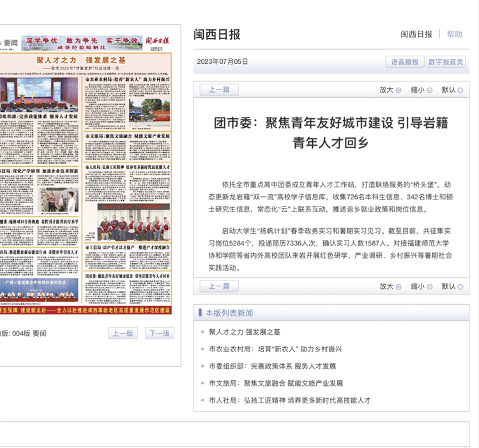The image size is (479, 448).
Task: Click the 市农业农村局 article block on newspaper page
Action: click(x=127, y=104)
